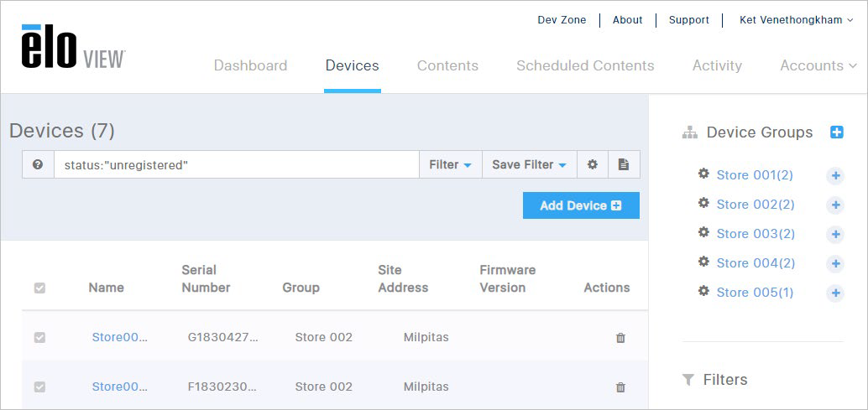Open the Dev Zone link
The height and width of the screenshot is (410, 868).
click(x=562, y=20)
